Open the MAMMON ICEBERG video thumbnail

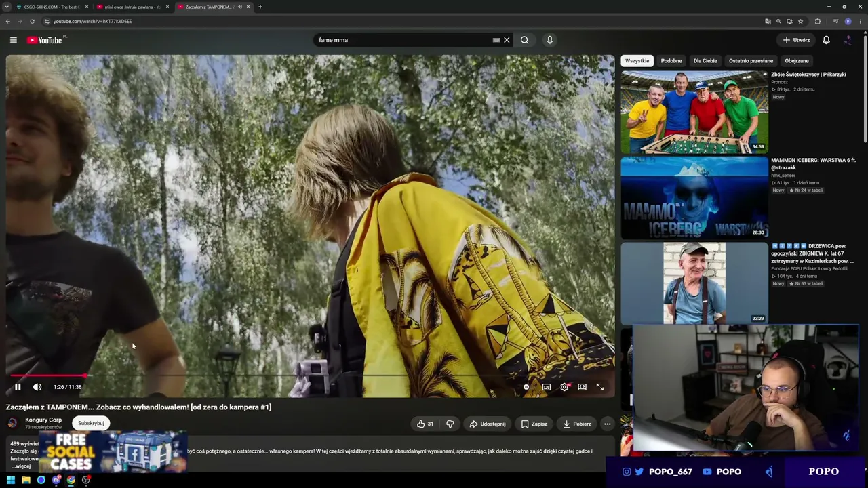694,197
